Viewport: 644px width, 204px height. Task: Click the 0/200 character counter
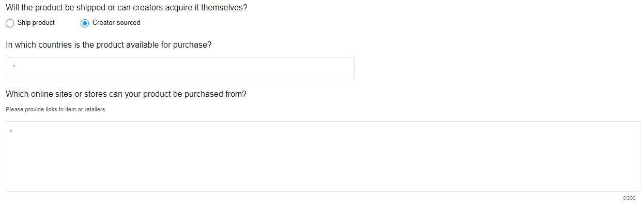coord(629,198)
